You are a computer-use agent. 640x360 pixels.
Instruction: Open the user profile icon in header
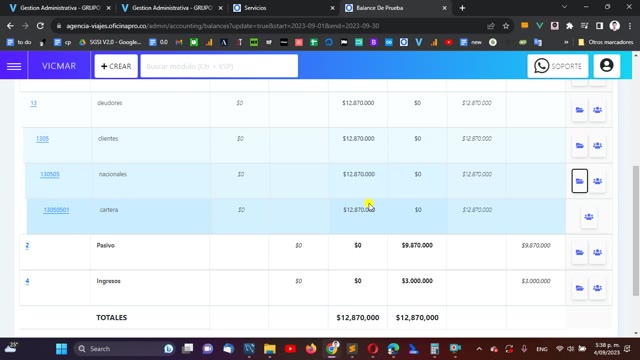[607, 66]
